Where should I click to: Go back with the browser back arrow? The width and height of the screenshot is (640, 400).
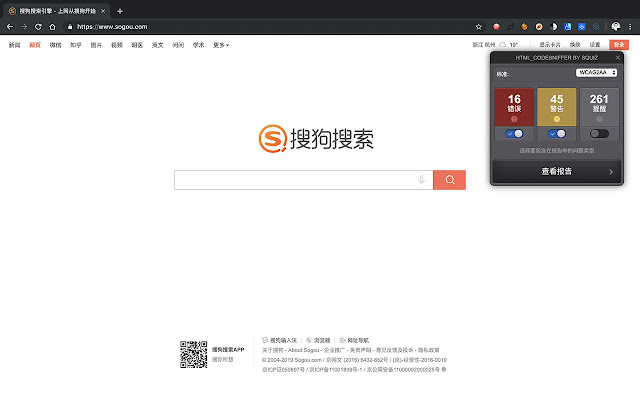click(10, 27)
